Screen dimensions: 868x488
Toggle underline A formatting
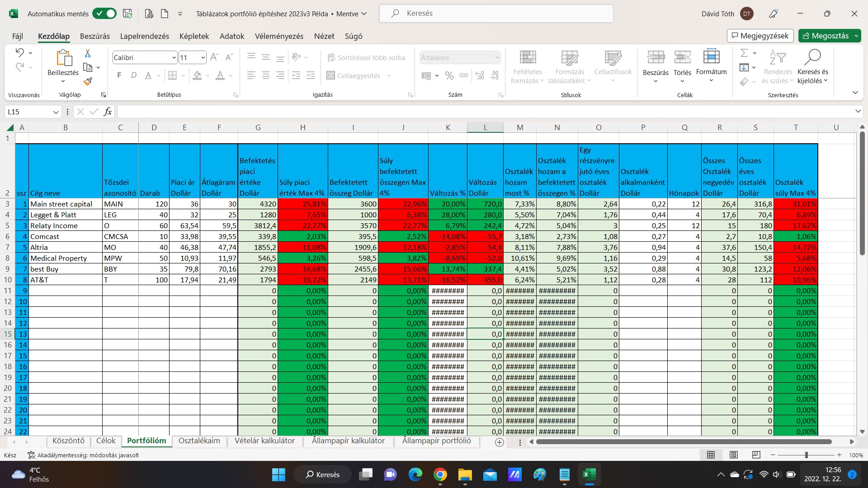pos(148,75)
